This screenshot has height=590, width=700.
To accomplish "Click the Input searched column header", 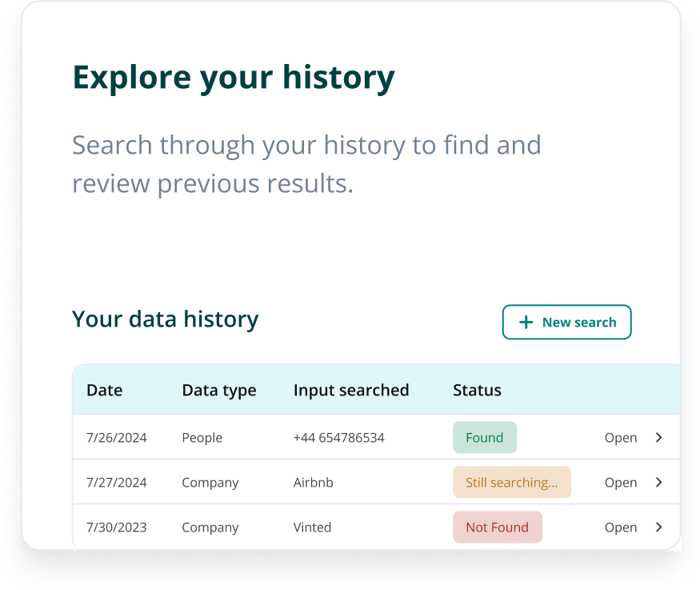I will (x=351, y=390).
